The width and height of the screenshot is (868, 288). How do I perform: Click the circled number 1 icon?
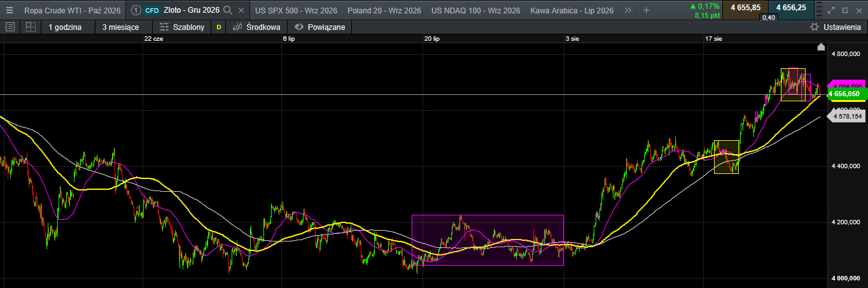pos(136,10)
